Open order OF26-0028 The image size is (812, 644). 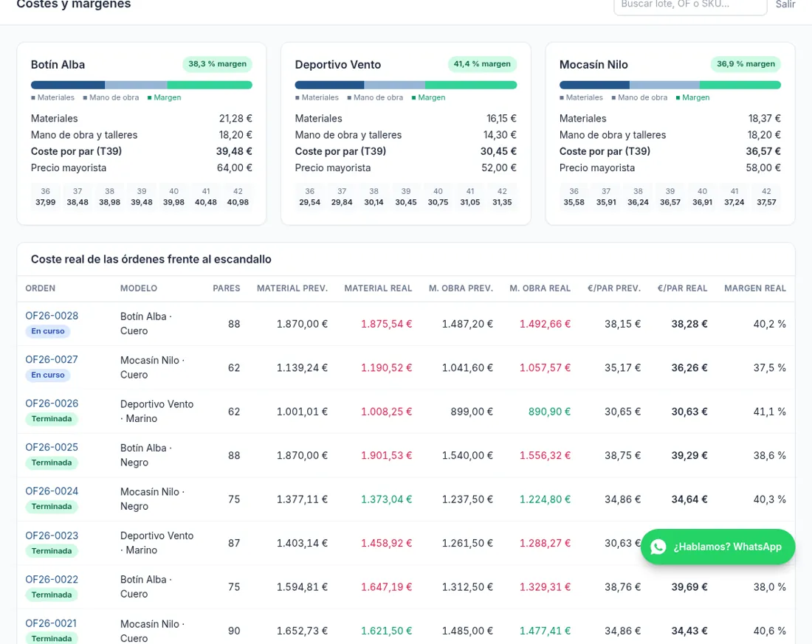52,316
